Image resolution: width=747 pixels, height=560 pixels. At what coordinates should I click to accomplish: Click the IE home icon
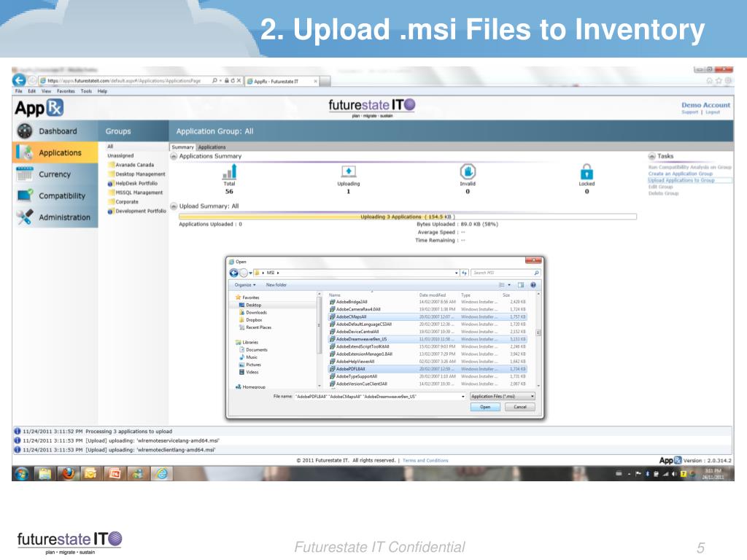pyautogui.click(x=709, y=81)
